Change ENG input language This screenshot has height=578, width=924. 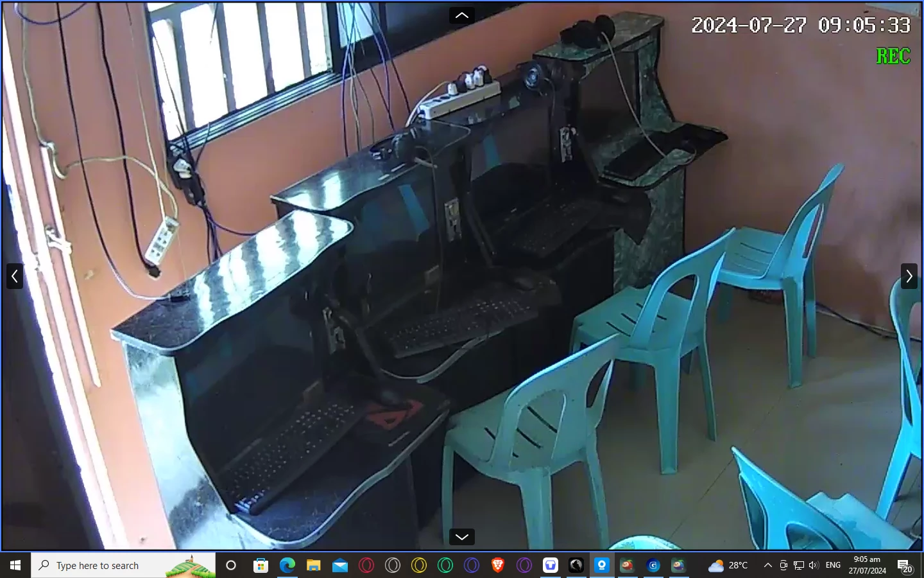click(x=833, y=565)
